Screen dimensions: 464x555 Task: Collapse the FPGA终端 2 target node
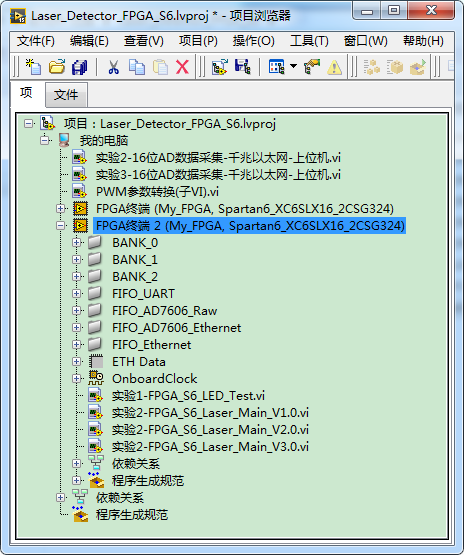[x=61, y=225]
